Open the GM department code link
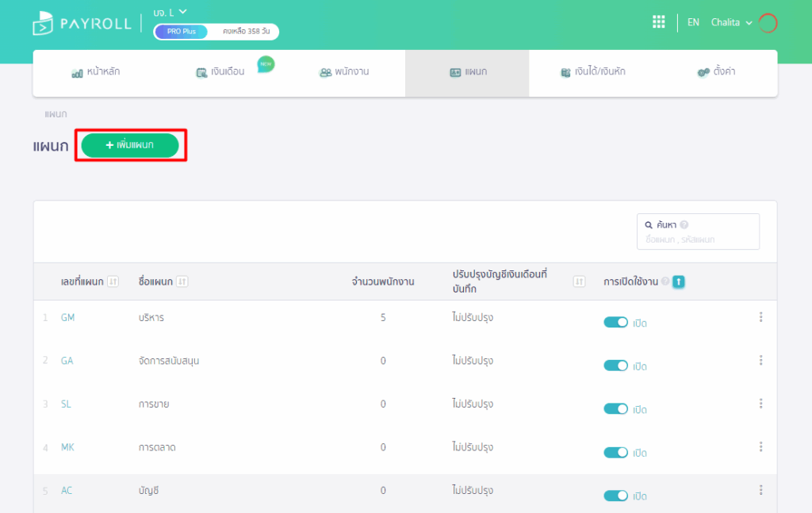812x513 pixels. coord(67,317)
